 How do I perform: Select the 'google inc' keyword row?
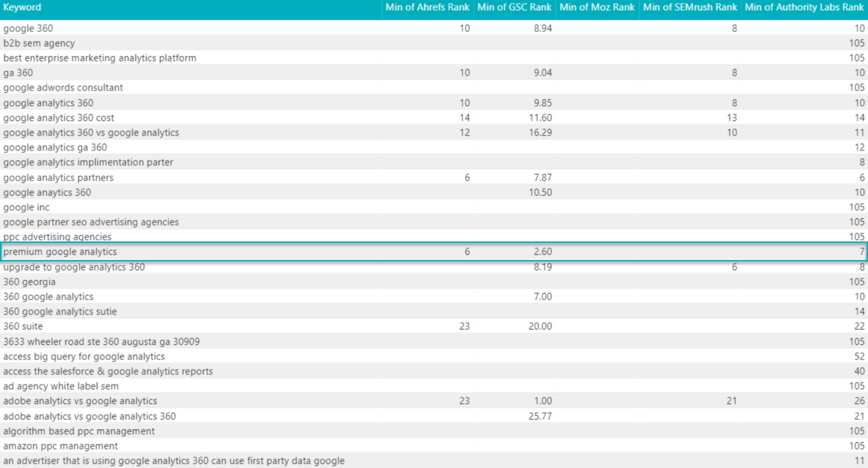coord(27,207)
